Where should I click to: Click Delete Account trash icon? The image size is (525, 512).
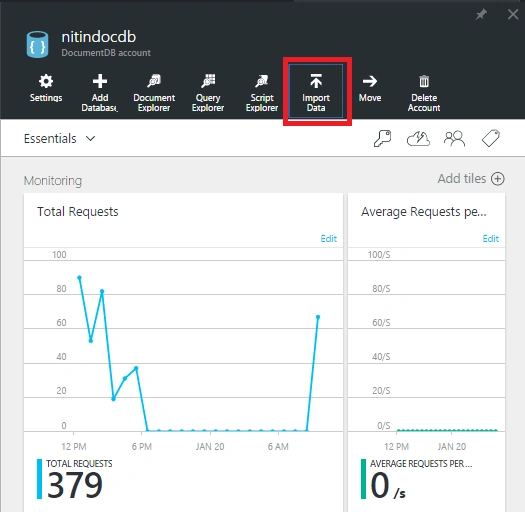(x=424, y=81)
